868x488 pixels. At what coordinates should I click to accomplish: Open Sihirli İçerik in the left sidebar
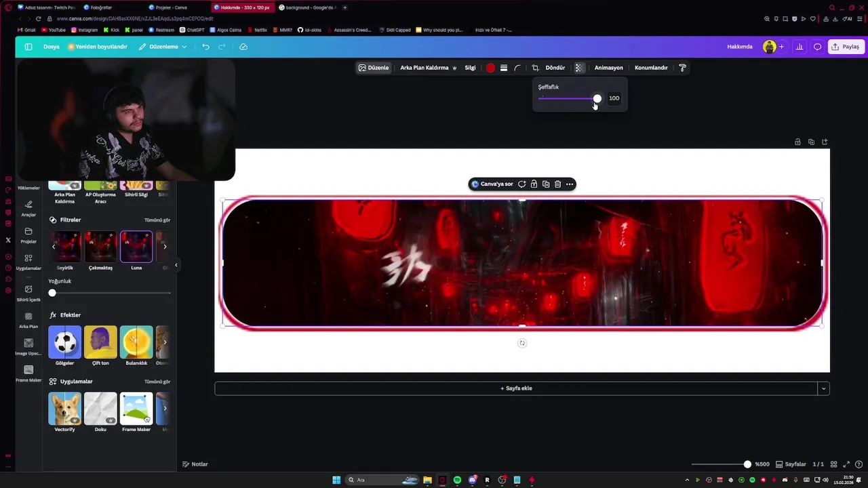pos(28,293)
